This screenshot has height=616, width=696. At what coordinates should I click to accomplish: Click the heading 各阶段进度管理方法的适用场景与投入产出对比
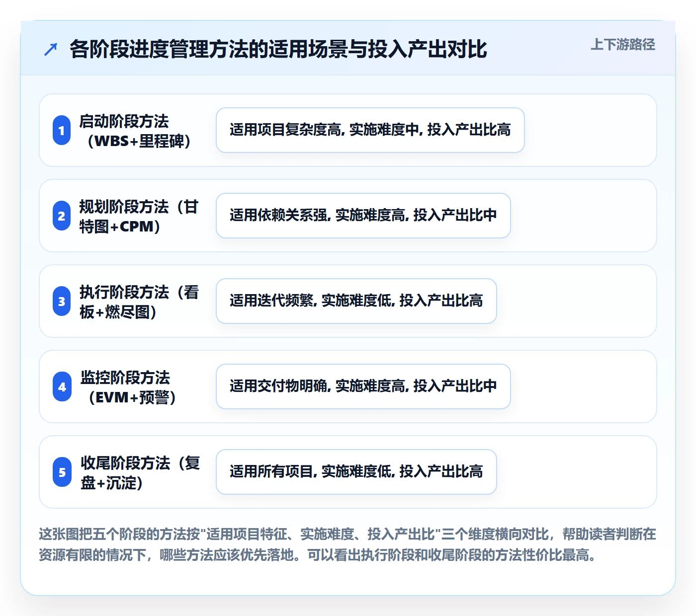coord(278,49)
